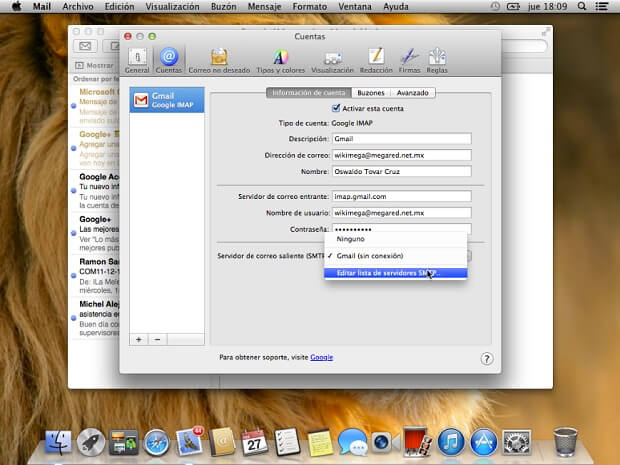Choose Editar lista de servidores SMTP
This screenshot has width=620, height=465.
click(x=395, y=273)
